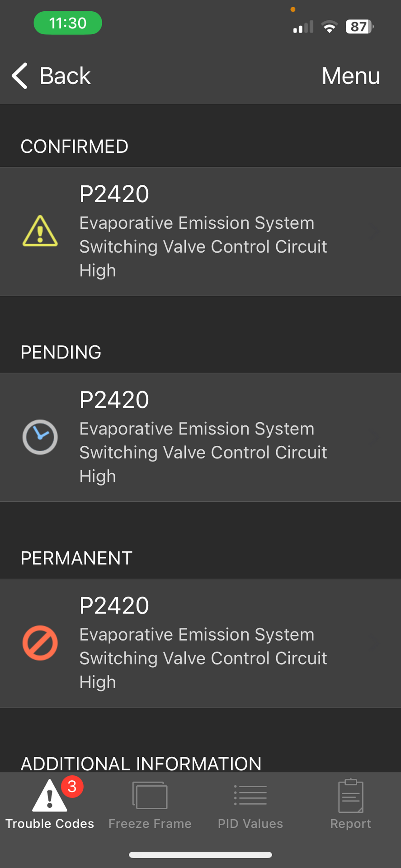
Task: Tap the back chevron arrow
Action: pyautogui.click(x=19, y=75)
